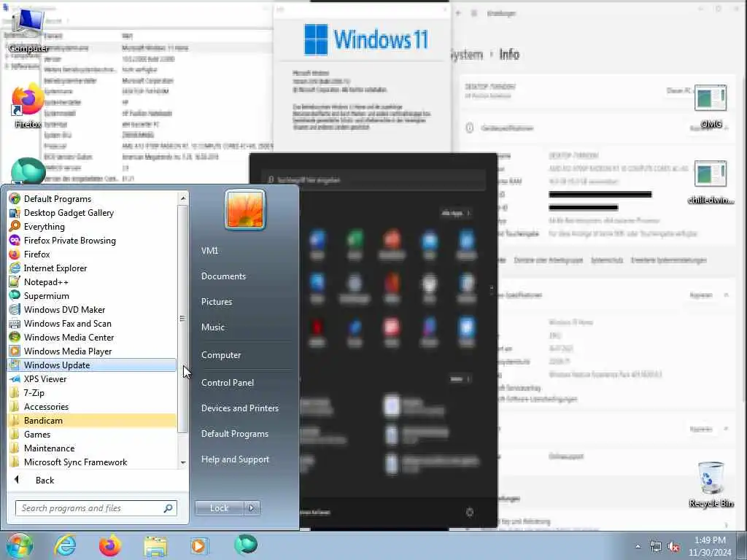The height and width of the screenshot is (560, 747).
Task: Open the Everything search app
Action: pos(92,226)
